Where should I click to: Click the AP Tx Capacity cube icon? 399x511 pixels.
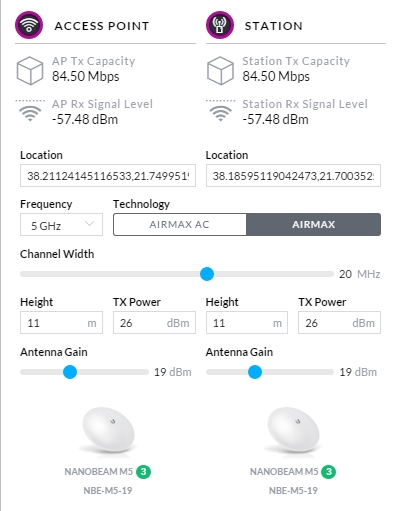(30, 70)
